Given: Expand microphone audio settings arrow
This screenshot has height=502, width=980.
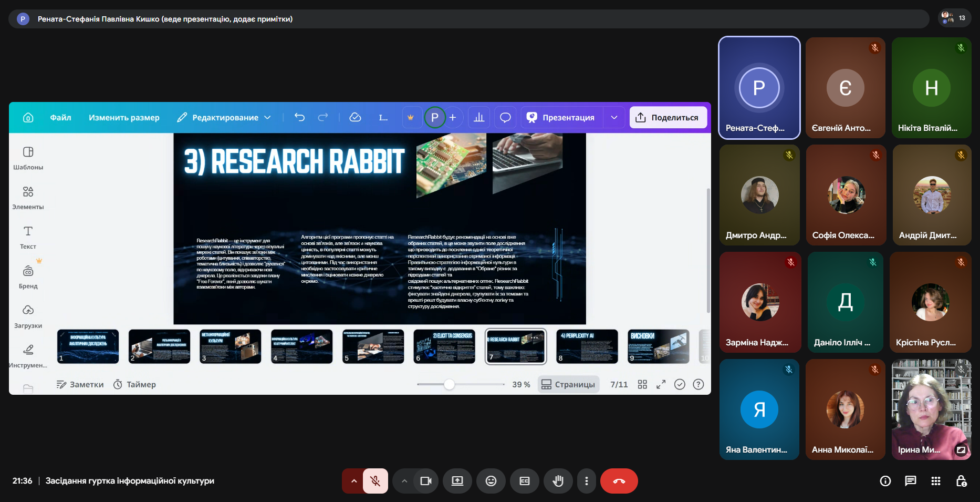Looking at the screenshot, I should pos(353,481).
